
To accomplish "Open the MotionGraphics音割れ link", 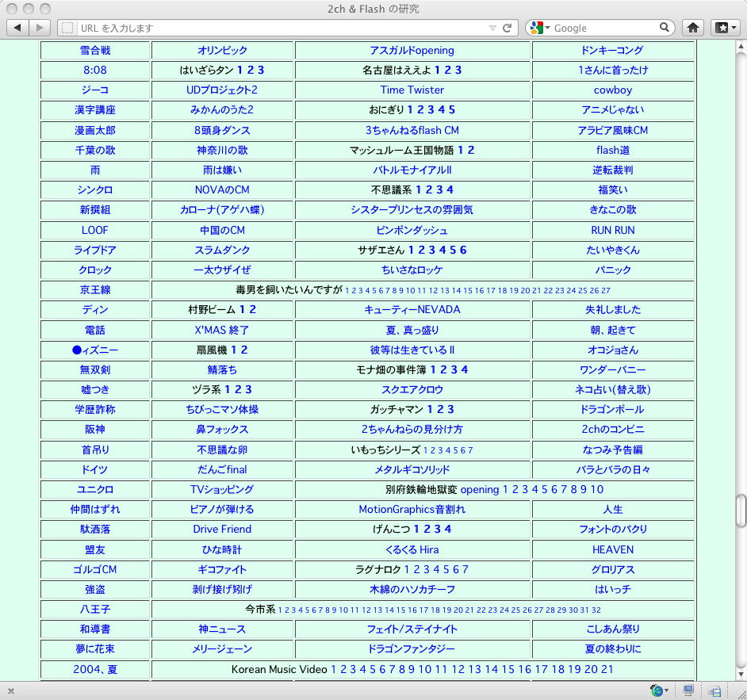I will point(412,510).
